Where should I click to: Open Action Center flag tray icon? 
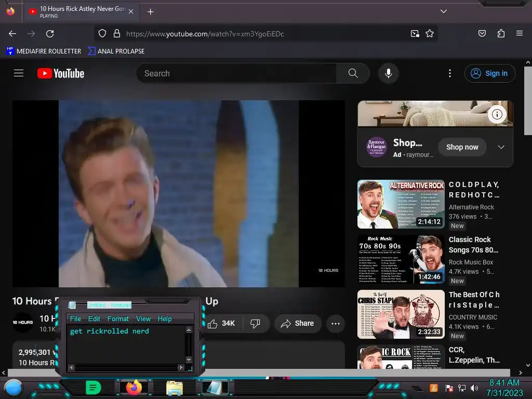tap(449, 388)
